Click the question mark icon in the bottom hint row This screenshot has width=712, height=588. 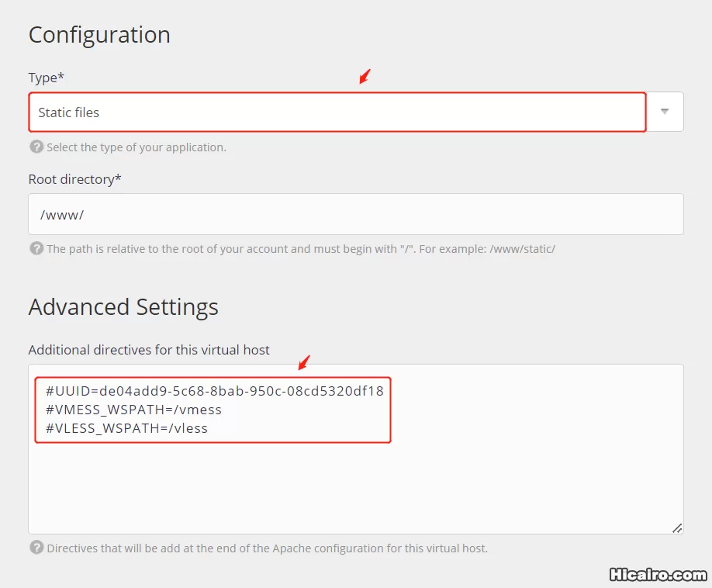(x=36, y=548)
